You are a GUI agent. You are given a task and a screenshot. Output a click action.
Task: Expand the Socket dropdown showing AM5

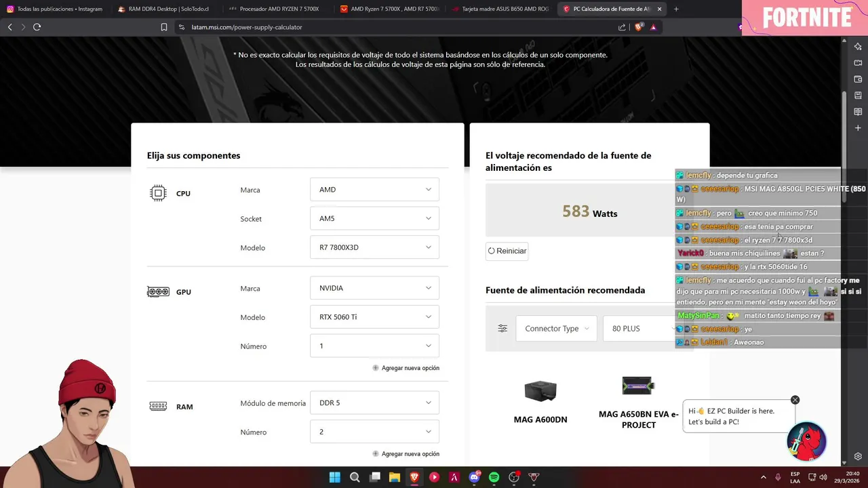tap(374, 218)
